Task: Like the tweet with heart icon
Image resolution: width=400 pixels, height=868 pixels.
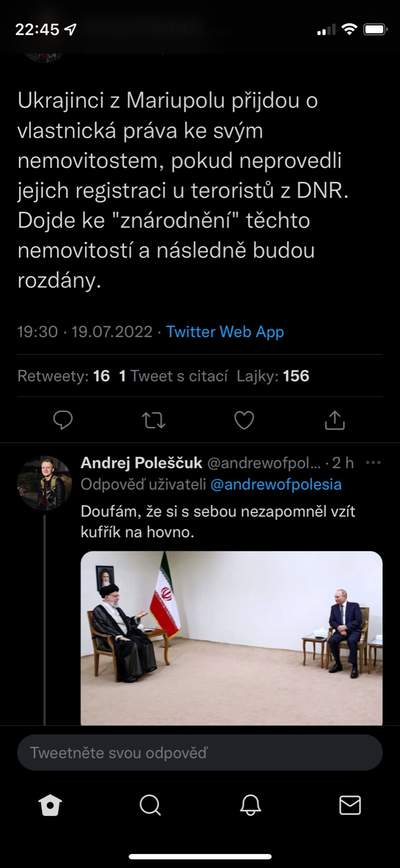Action: point(244,420)
